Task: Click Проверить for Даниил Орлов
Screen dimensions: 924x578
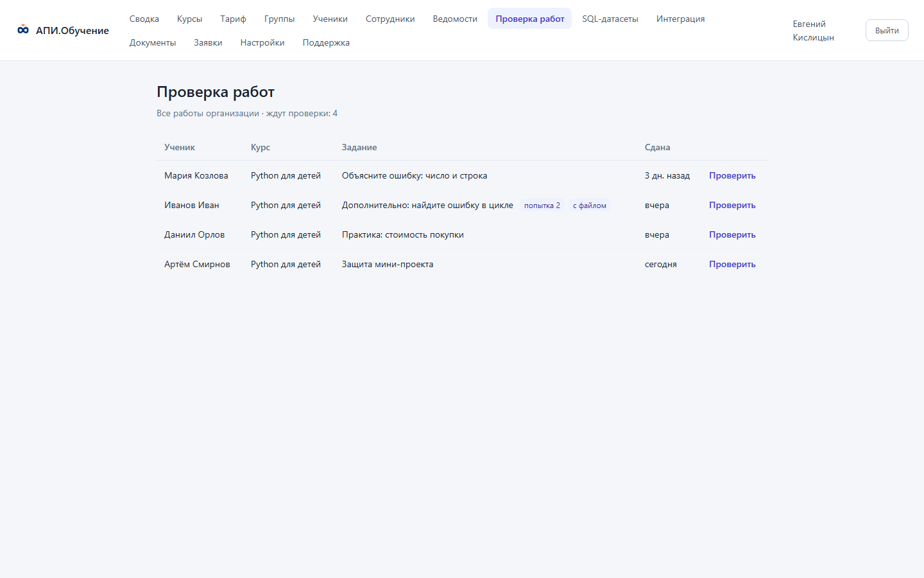Action: [x=732, y=234]
